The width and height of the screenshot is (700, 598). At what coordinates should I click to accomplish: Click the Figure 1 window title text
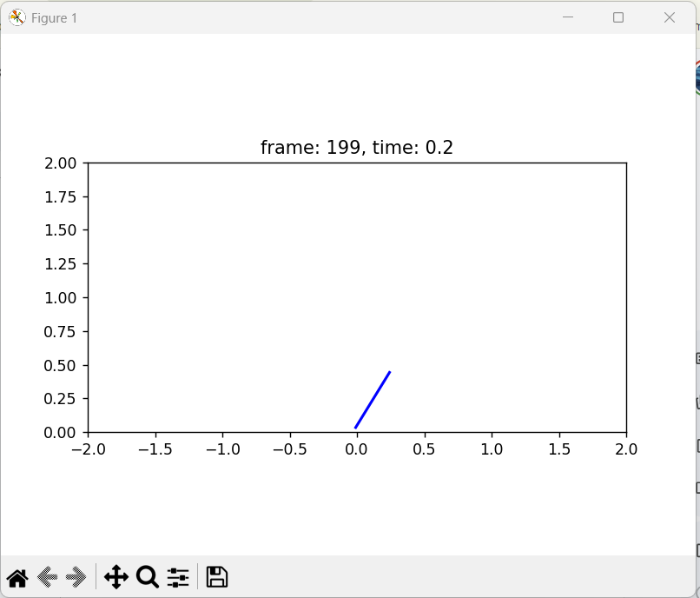pos(54,18)
